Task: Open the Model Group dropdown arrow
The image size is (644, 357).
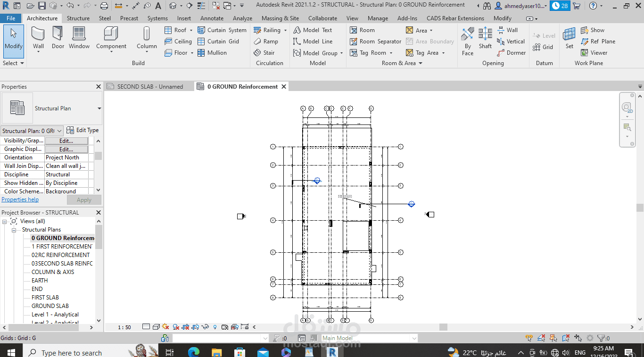Action: pyautogui.click(x=342, y=53)
